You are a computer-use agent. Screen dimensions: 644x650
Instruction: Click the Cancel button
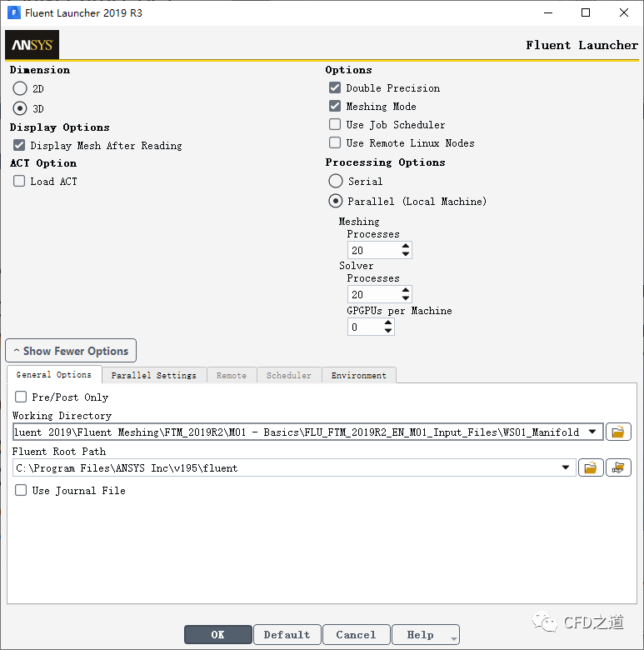pos(356,634)
